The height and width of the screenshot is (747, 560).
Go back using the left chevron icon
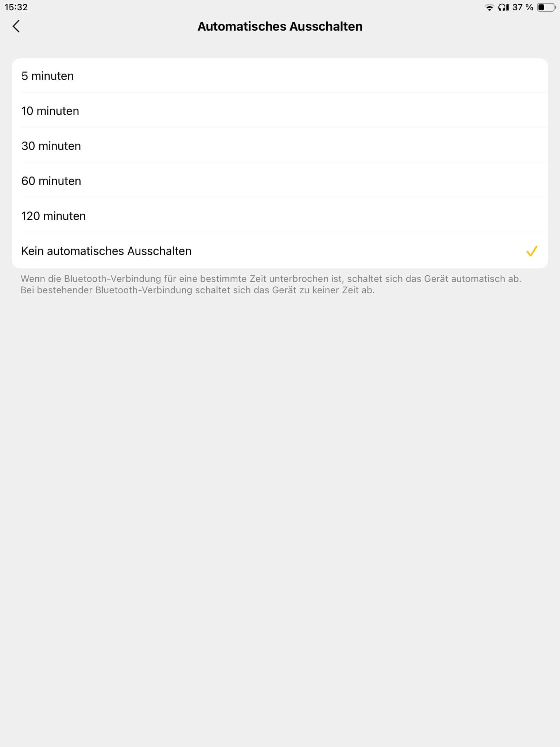(16, 26)
